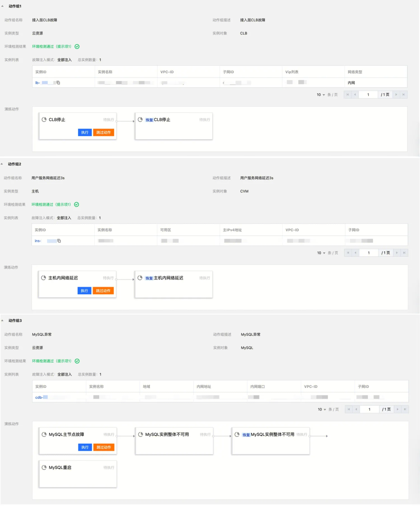Copy the lb- instance ID

click(58, 83)
